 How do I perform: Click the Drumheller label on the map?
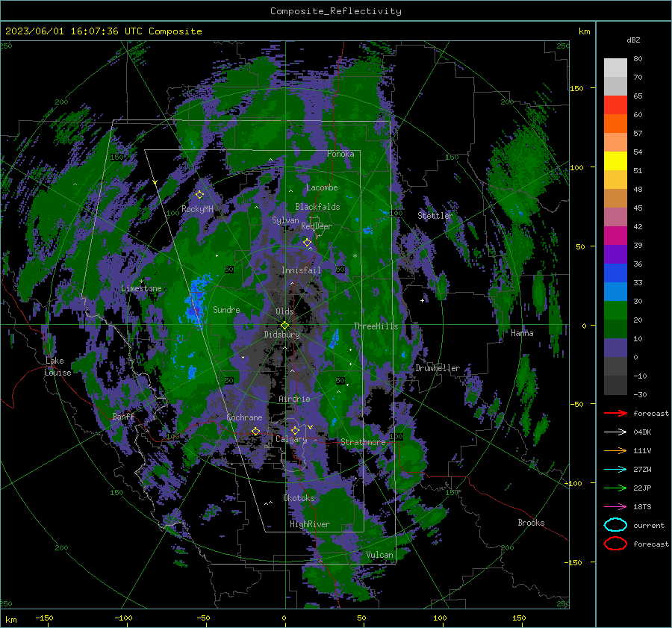pos(438,368)
